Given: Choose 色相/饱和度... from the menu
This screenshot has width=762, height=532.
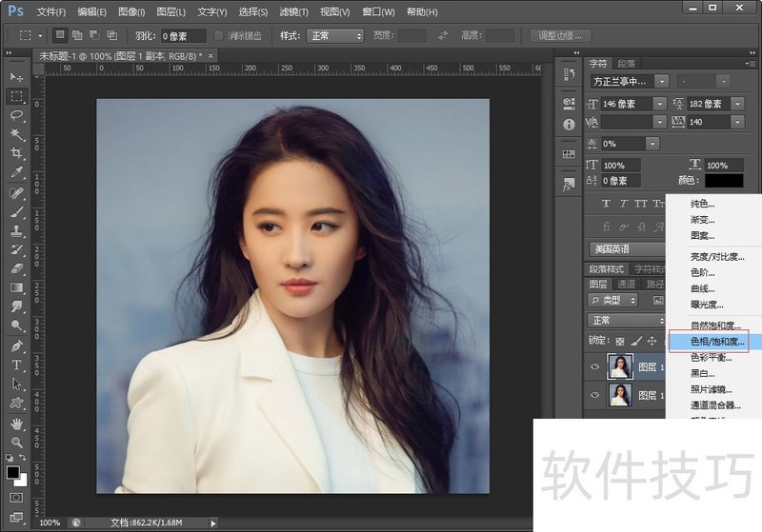Looking at the screenshot, I should 715,342.
